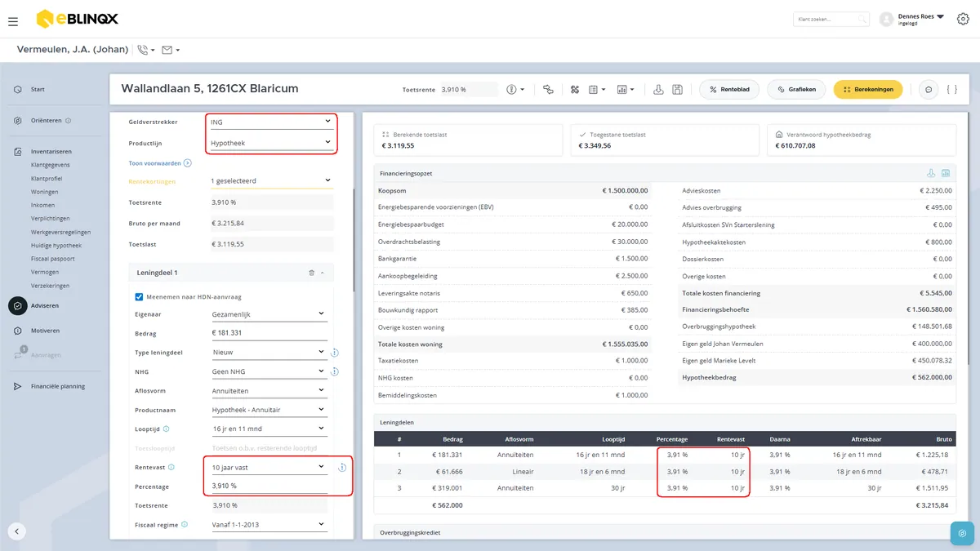
Task: Collapse the Leningdeel 1 section
Action: 323,273
